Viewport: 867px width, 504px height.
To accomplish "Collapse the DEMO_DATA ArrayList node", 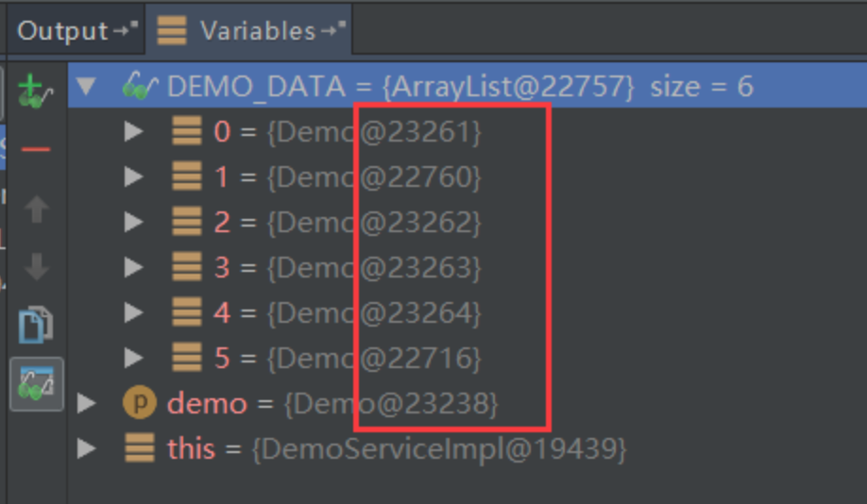I will (x=86, y=86).
